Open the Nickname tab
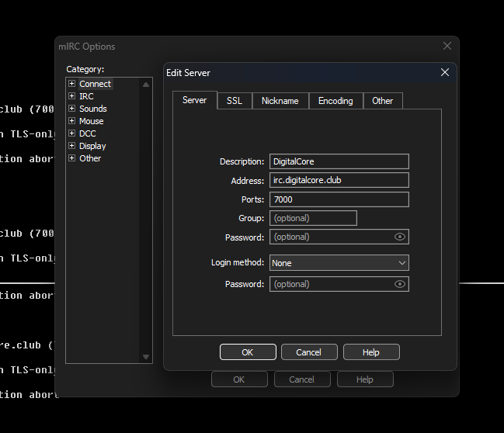This screenshot has height=433, width=504. click(x=280, y=101)
